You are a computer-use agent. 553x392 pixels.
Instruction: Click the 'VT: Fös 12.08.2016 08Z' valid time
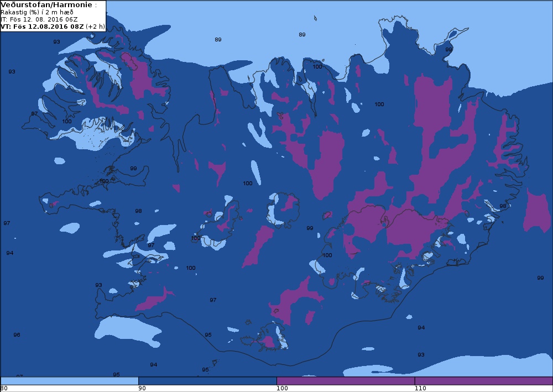43,27
